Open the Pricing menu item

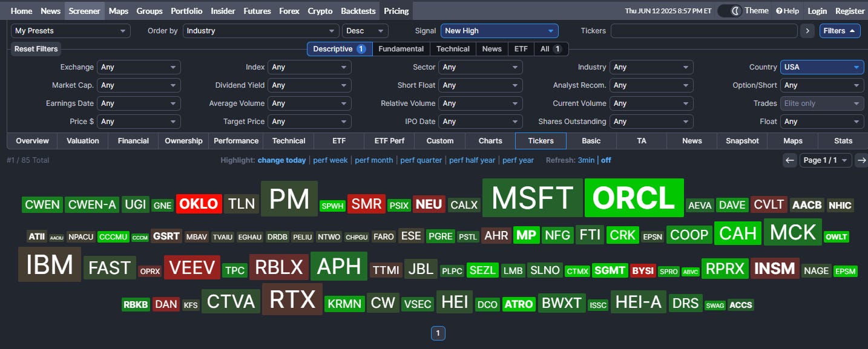[x=396, y=11]
